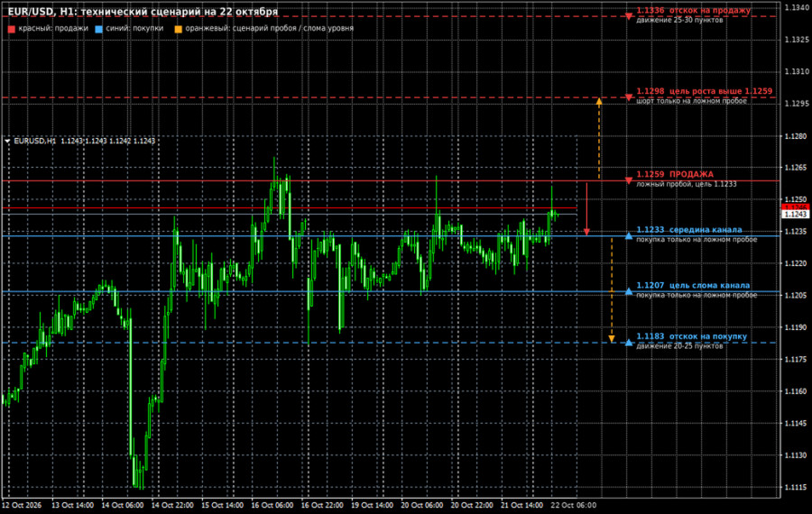Select the blue triangle marker at 1.1233

[629, 235]
